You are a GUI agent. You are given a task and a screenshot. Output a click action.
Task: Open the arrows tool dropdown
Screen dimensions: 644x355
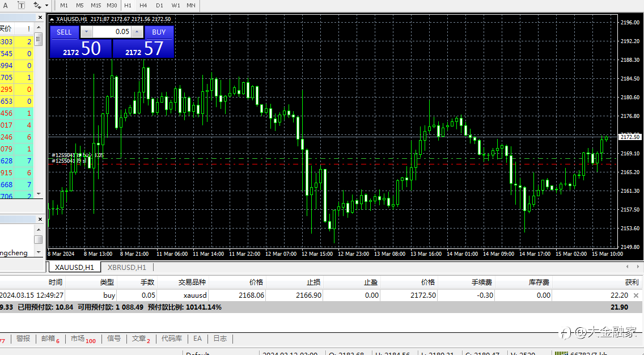tap(46, 5)
